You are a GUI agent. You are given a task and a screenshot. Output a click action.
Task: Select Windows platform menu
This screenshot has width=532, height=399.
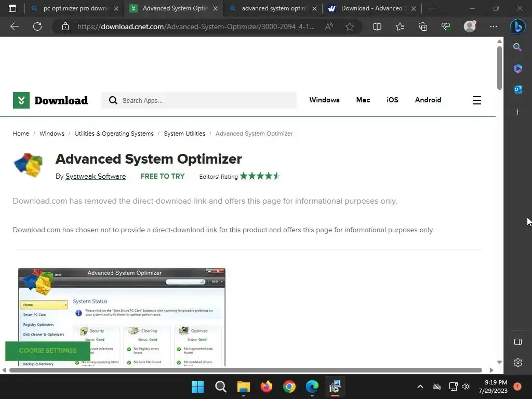click(x=324, y=100)
